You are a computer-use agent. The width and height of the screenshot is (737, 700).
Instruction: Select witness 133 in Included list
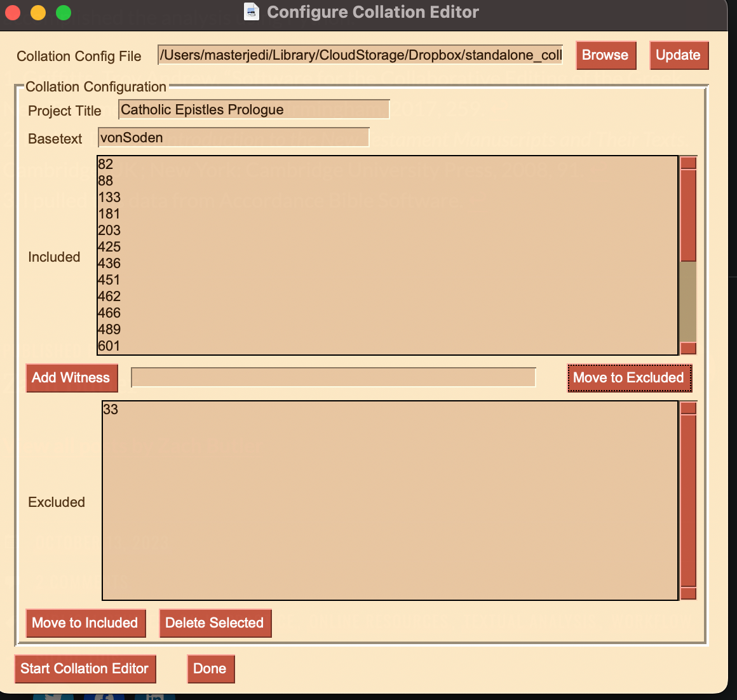(109, 198)
